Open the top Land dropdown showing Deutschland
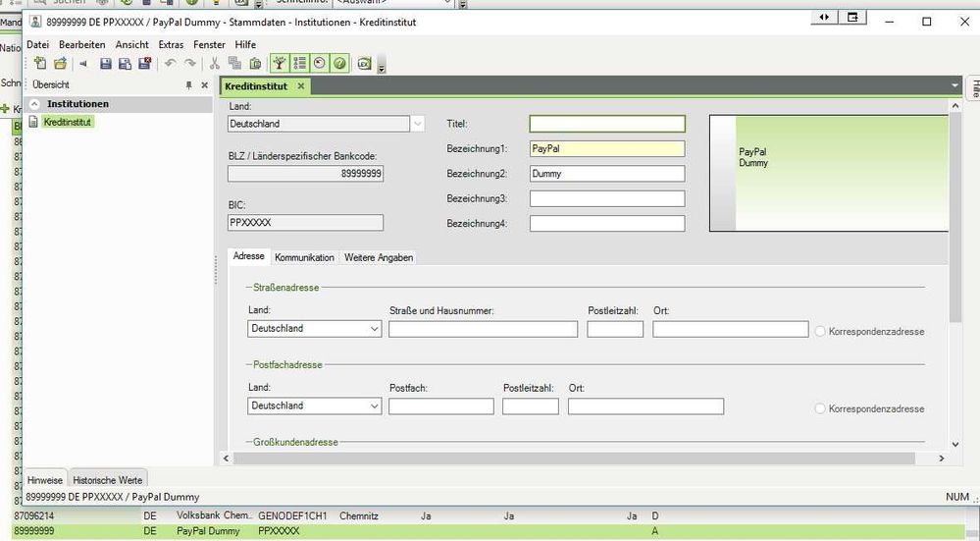The width and height of the screenshot is (980, 541). point(418,124)
